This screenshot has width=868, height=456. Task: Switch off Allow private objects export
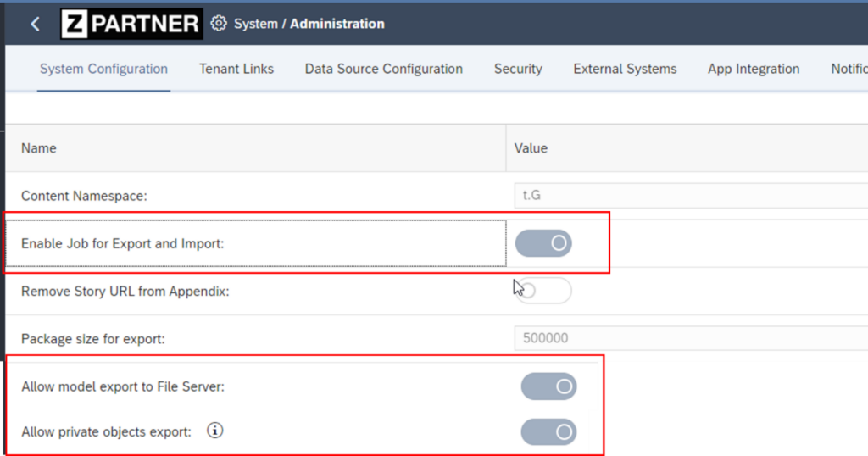548,431
